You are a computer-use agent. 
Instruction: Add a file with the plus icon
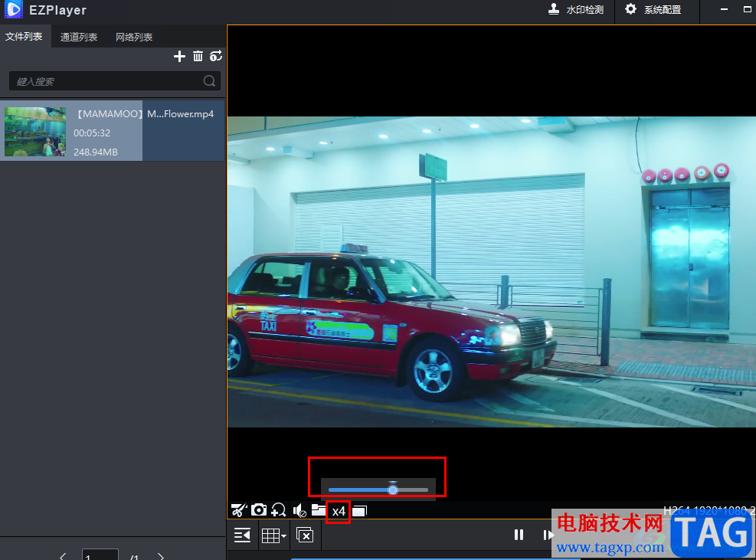point(179,57)
